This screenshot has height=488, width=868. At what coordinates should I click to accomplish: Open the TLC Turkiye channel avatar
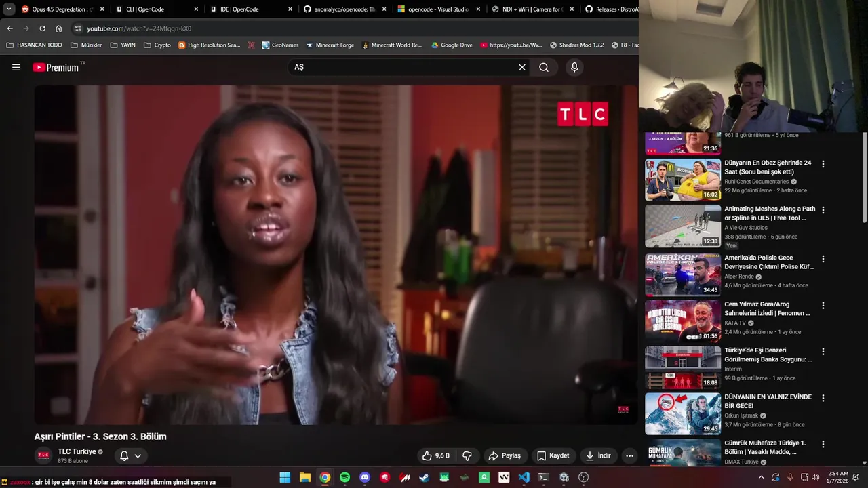(x=43, y=455)
